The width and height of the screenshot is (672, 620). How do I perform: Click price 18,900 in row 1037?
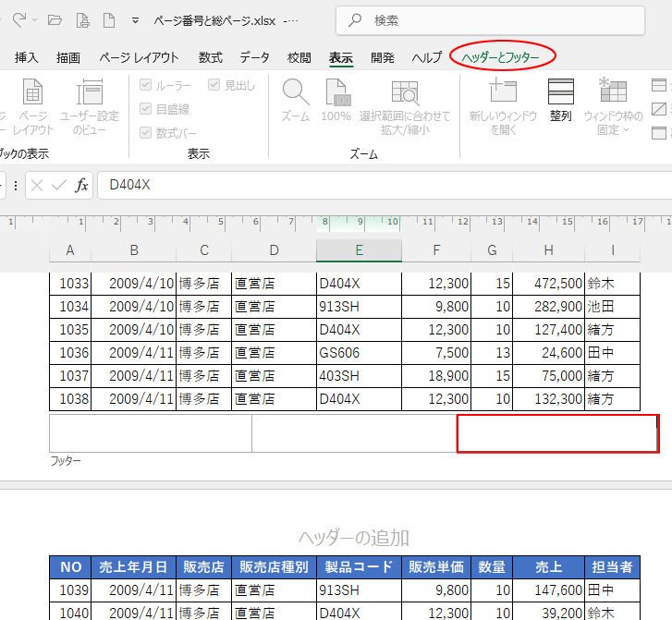pyautogui.click(x=436, y=376)
